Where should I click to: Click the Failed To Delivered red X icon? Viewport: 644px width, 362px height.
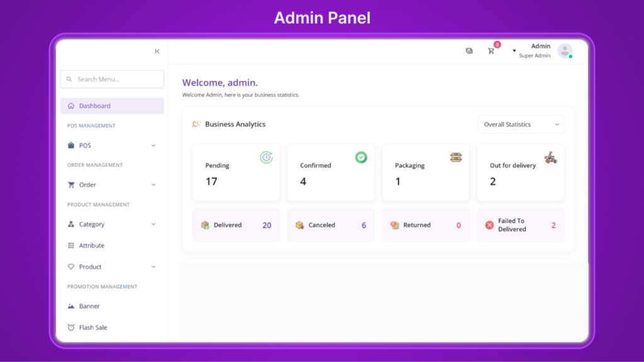pyautogui.click(x=489, y=225)
